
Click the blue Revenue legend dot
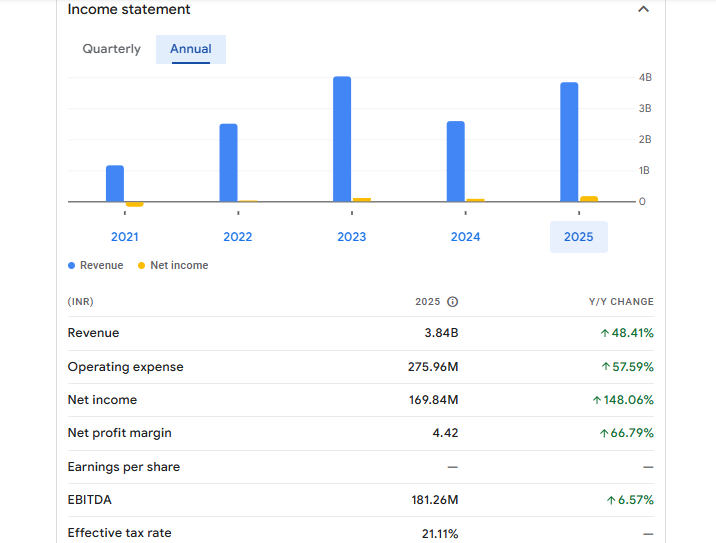tap(71, 265)
